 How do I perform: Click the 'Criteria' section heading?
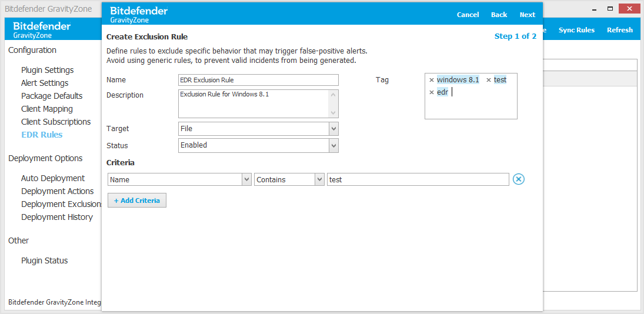[x=121, y=162]
